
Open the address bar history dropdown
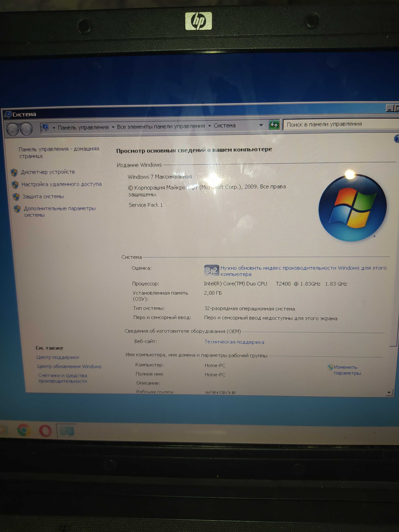[x=261, y=125]
